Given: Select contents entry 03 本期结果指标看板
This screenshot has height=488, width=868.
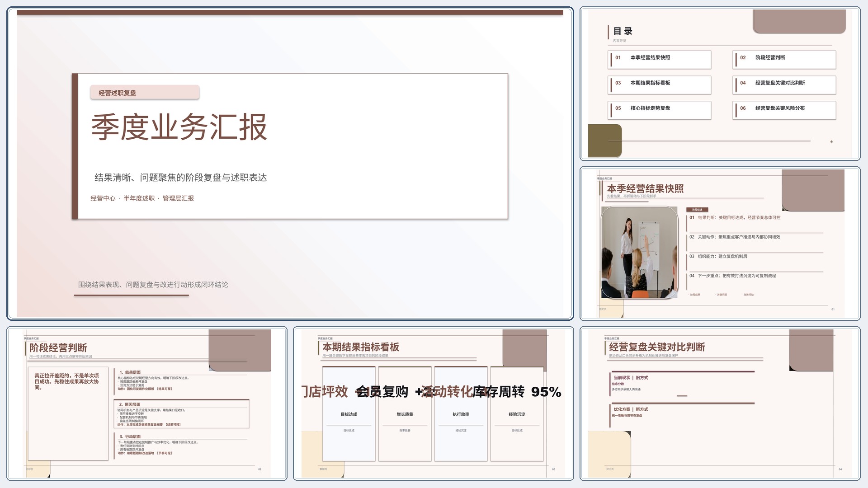Looking at the screenshot, I should pos(659,85).
